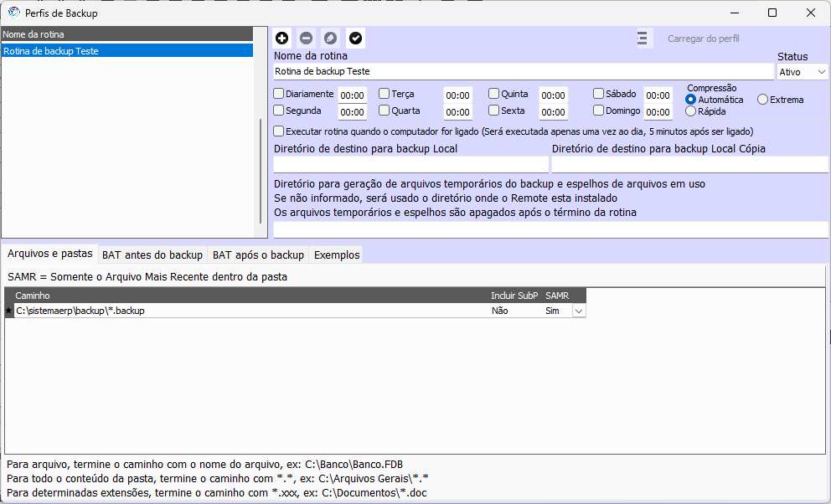Click the Sábado time field

click(x=658, y=95)
